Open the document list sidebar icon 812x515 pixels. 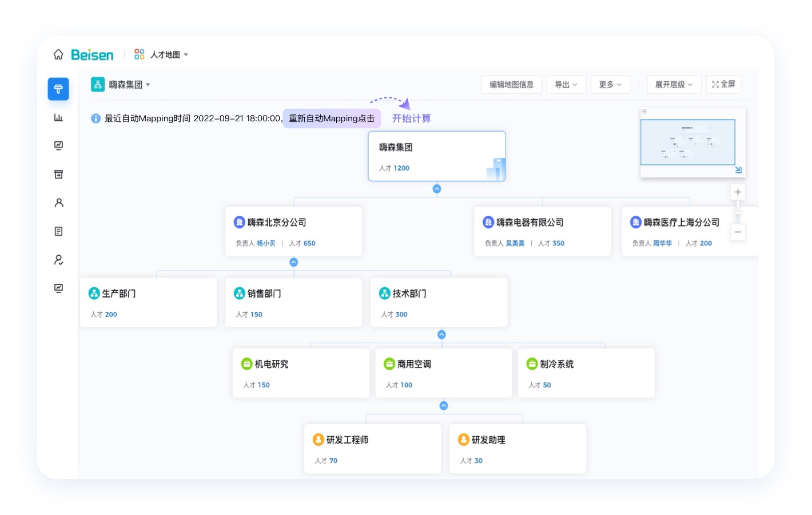coord(58,231)
